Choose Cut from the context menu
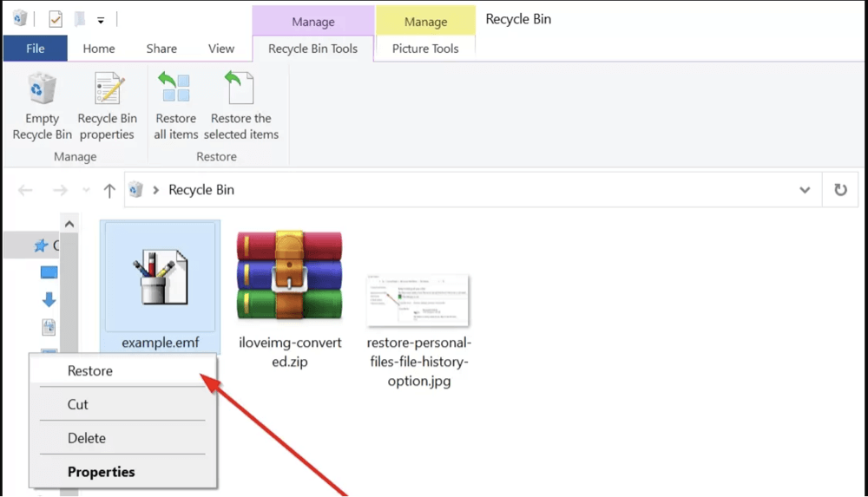The height and width of the screenshot is (497, 868). click(x=123, y=404)
